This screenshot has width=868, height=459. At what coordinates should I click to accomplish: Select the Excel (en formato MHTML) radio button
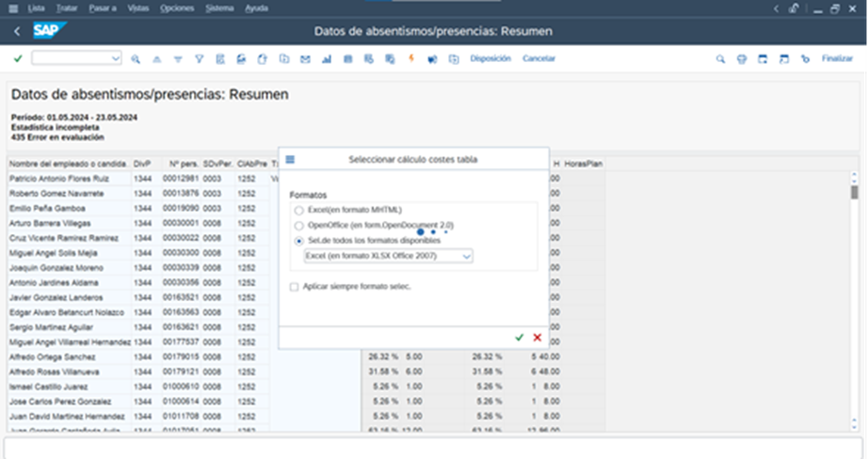pos(299,210)
